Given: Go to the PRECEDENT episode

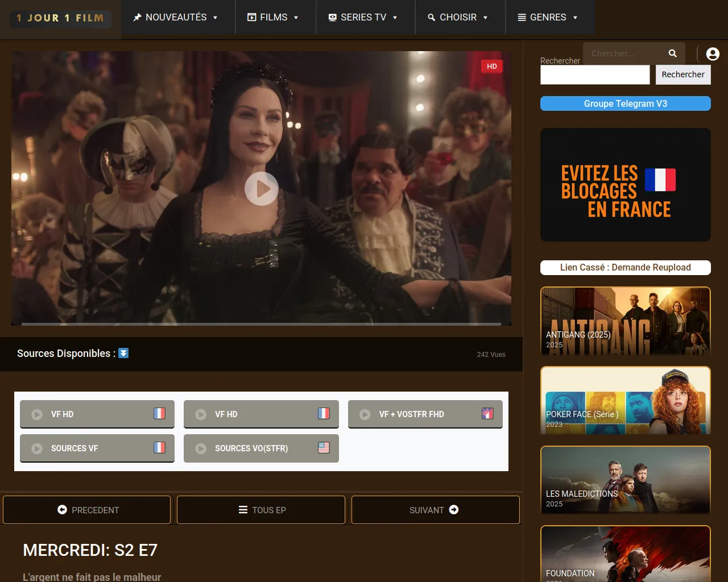Looking at the screenshot, I should [87, 510].
